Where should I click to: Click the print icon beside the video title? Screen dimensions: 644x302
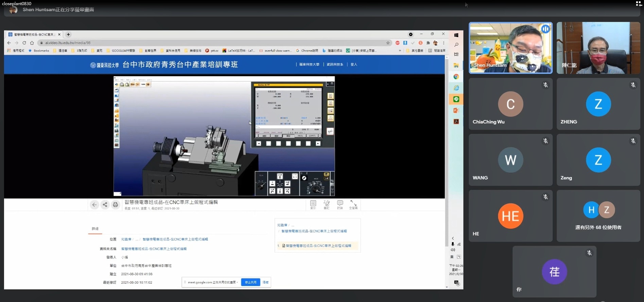(x=116, y=205)
